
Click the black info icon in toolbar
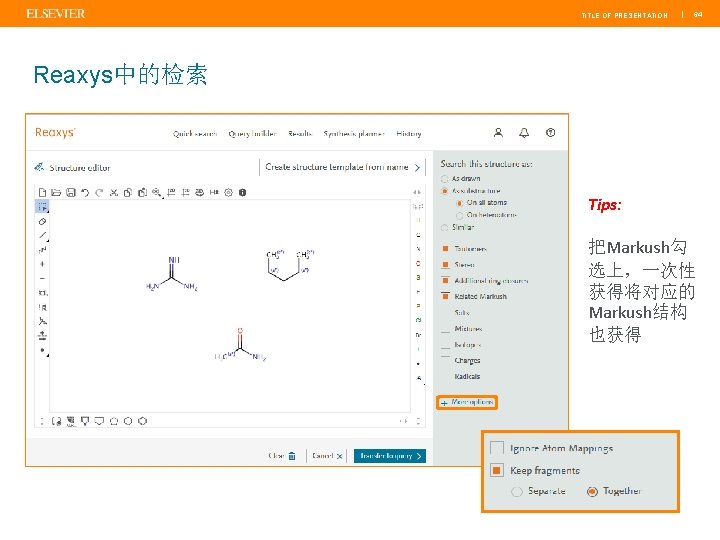(242, 192)
